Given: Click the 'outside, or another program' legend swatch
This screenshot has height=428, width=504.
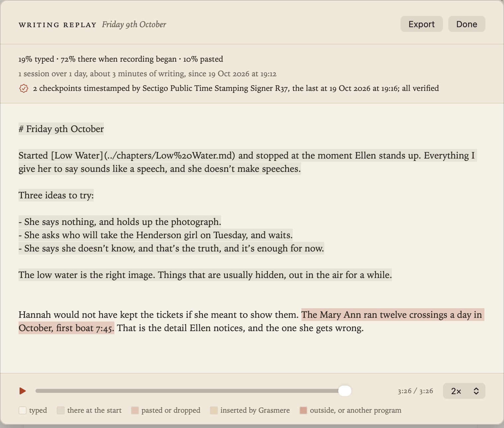Looking at the screenshot, I should coord(303,410).
